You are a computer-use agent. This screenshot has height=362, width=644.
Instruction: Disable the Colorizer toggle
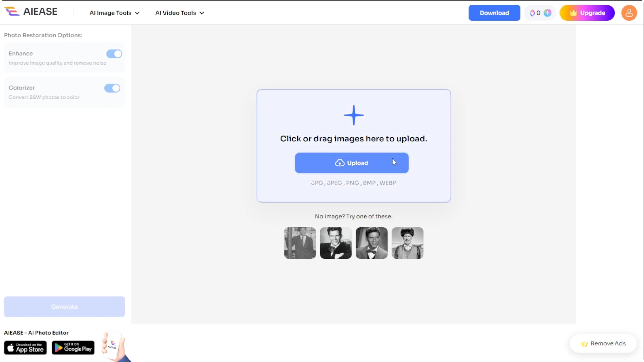pos(112,88)
